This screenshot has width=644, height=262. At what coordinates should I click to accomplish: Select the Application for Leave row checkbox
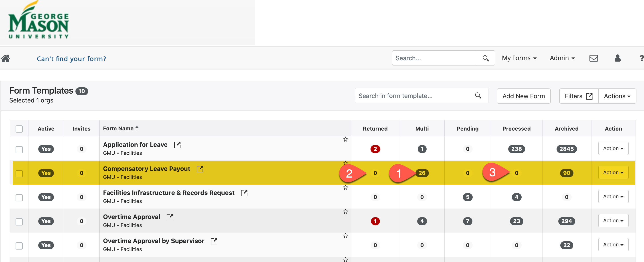pos(19,149)
